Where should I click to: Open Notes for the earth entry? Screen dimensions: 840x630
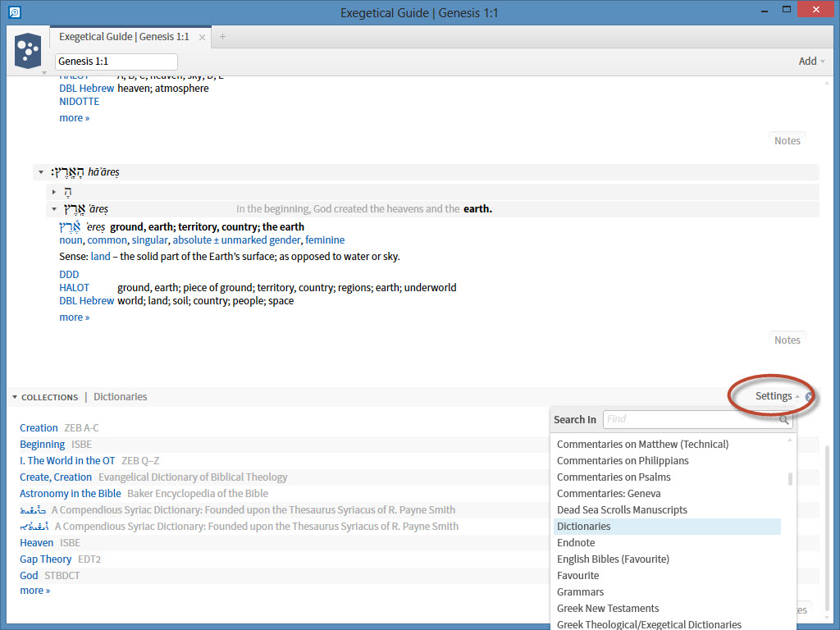[x=787, y=340]
